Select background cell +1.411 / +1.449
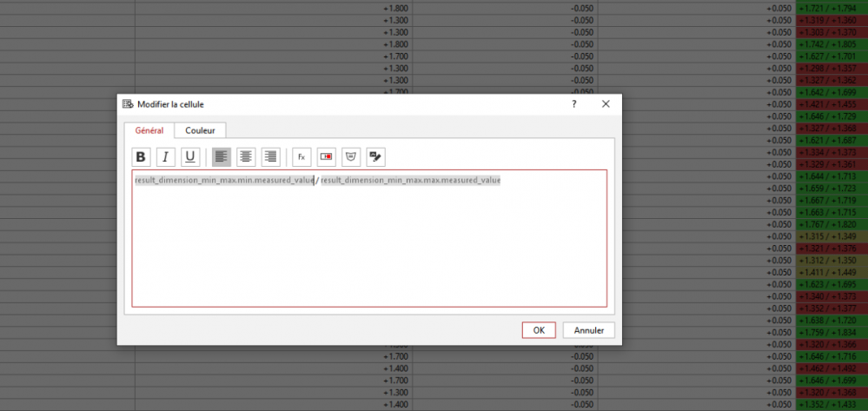This screenshot has height=411, width=868. (x=832, y=273)
